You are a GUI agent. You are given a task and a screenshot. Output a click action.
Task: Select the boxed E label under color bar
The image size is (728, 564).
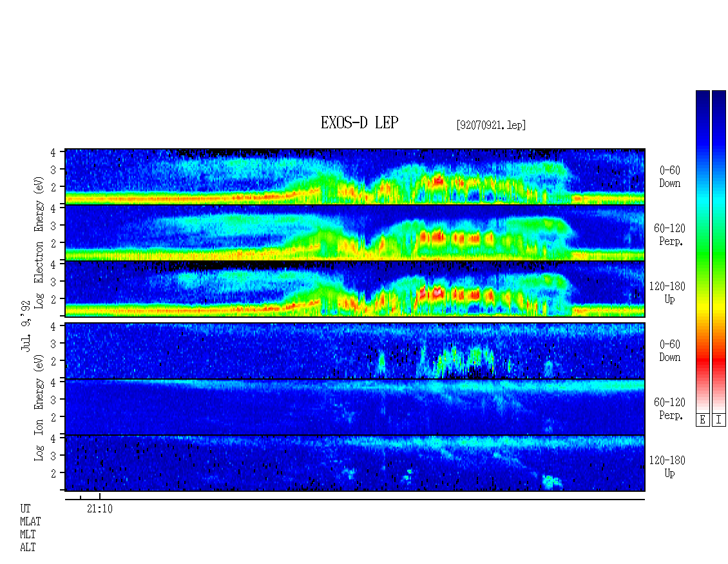702,420
